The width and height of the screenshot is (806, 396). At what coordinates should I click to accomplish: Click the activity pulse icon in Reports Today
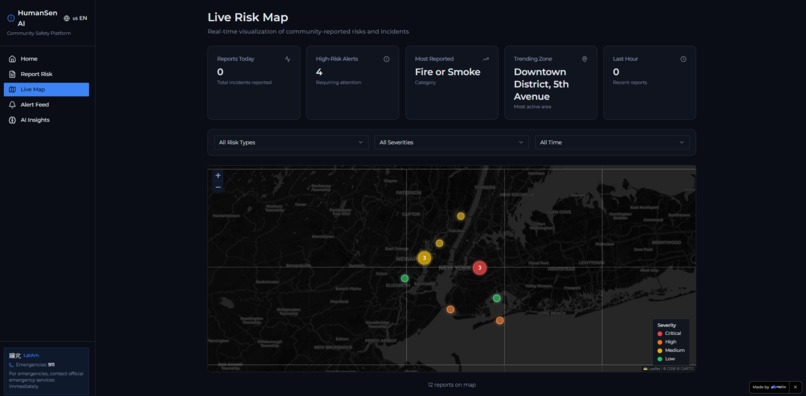pyautogui.click(x=287, y=59)
